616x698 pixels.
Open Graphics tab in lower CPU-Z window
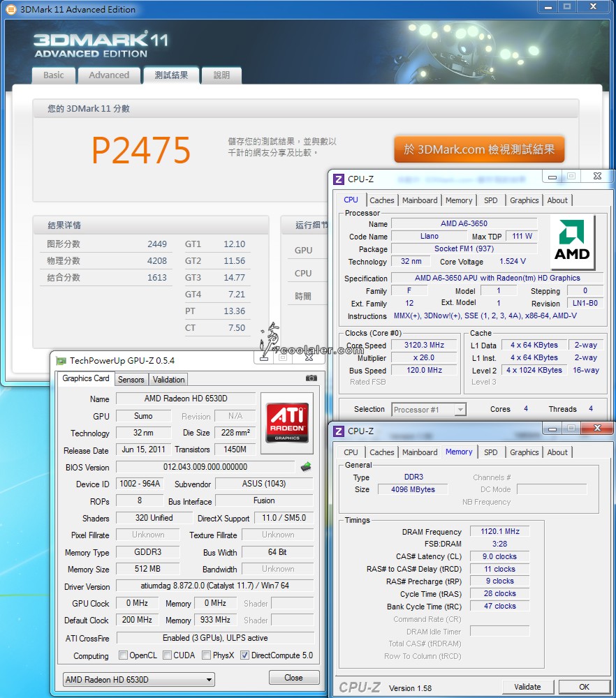coord(525,452)
